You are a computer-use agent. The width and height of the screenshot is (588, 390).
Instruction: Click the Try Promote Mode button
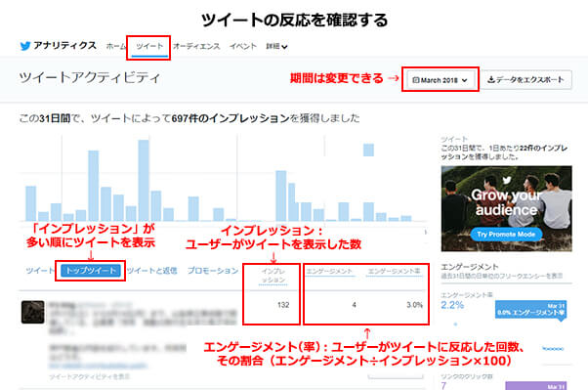point(506,235)
